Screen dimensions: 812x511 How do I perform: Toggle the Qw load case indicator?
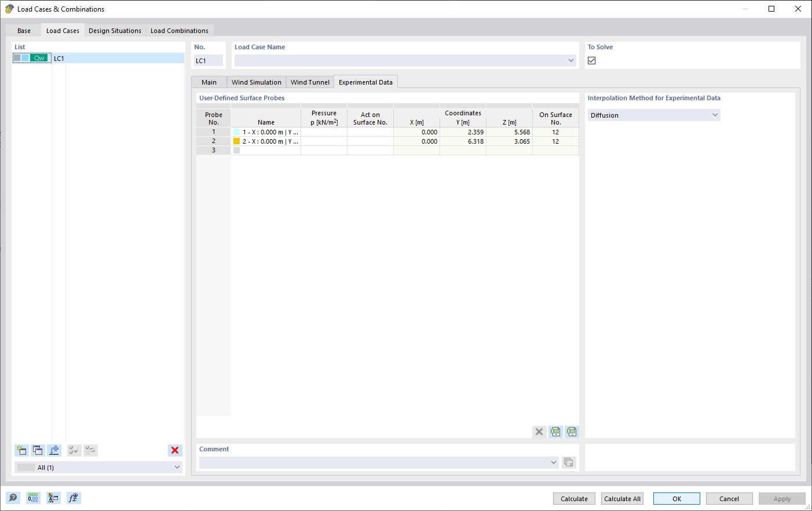[x=39, y=58]
